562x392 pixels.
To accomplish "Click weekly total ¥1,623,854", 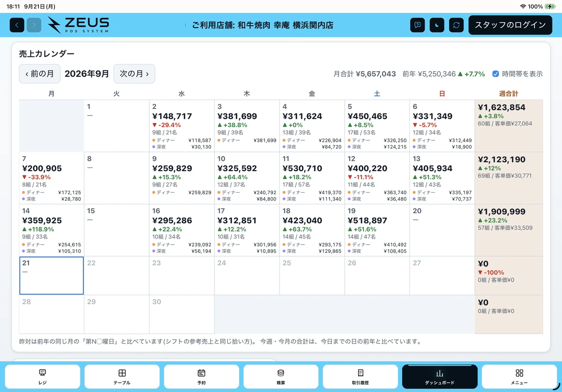I will point(502,108).
